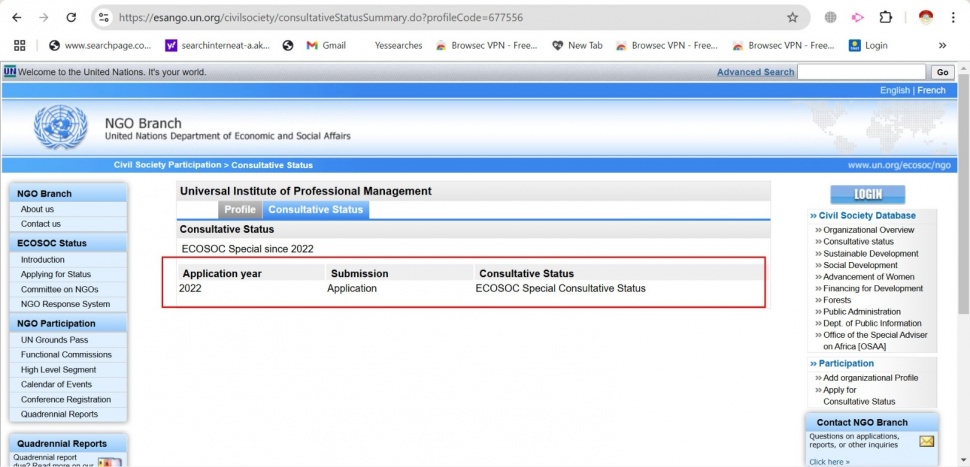Click the profile avatar icon
The image size is (970, 467).
925,18
